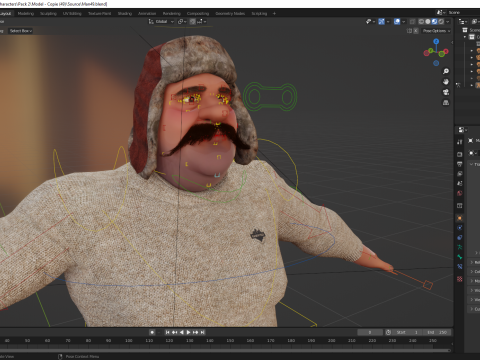Click the red X axis on navigation gizmo

tap(446, 52)
